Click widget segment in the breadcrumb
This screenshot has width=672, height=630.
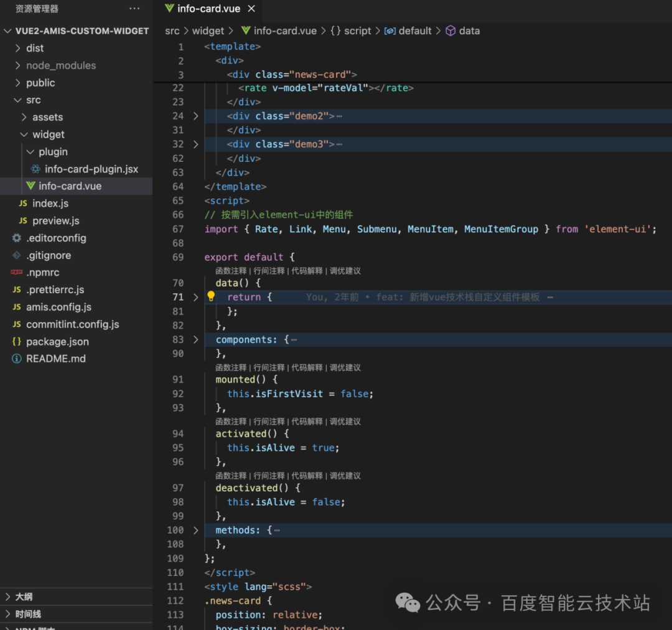208,31
